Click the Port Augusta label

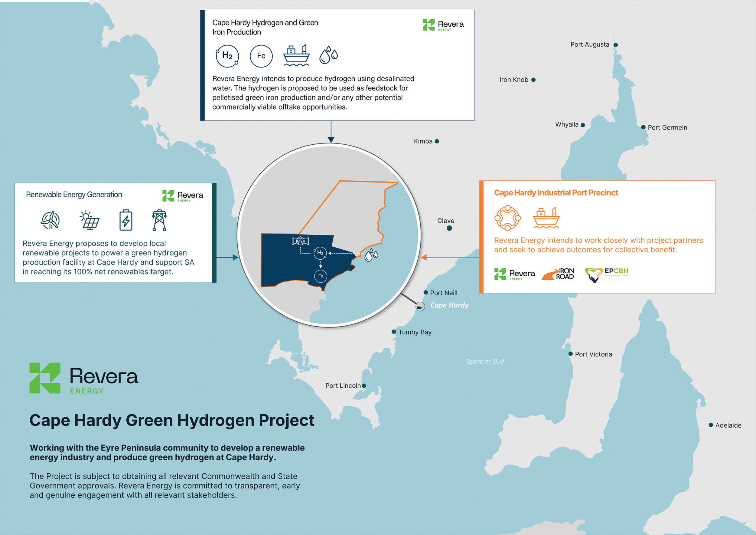point(590,44)
